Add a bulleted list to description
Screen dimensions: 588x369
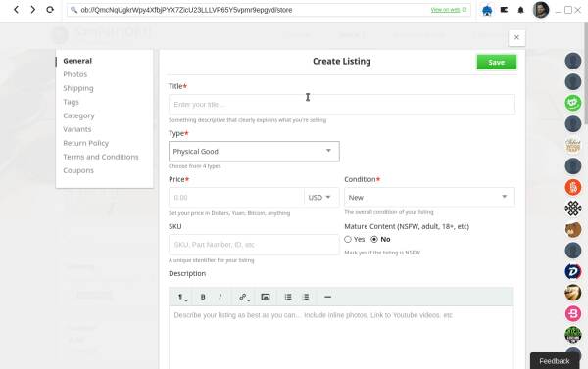(288, 297)
